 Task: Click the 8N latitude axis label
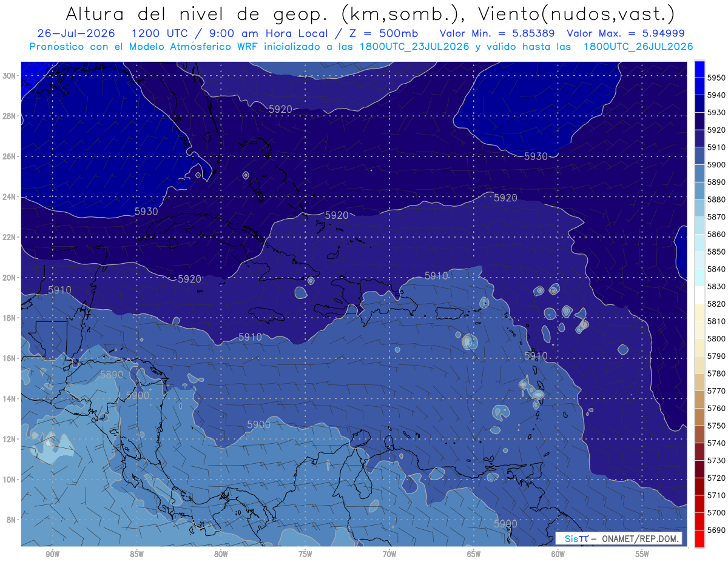(x=11, y=520)
